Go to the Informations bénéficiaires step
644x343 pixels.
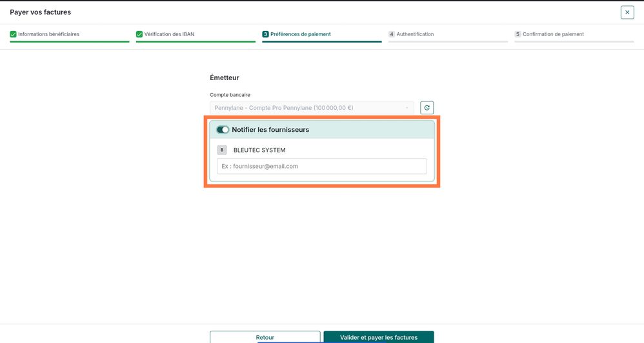(48, 34)
